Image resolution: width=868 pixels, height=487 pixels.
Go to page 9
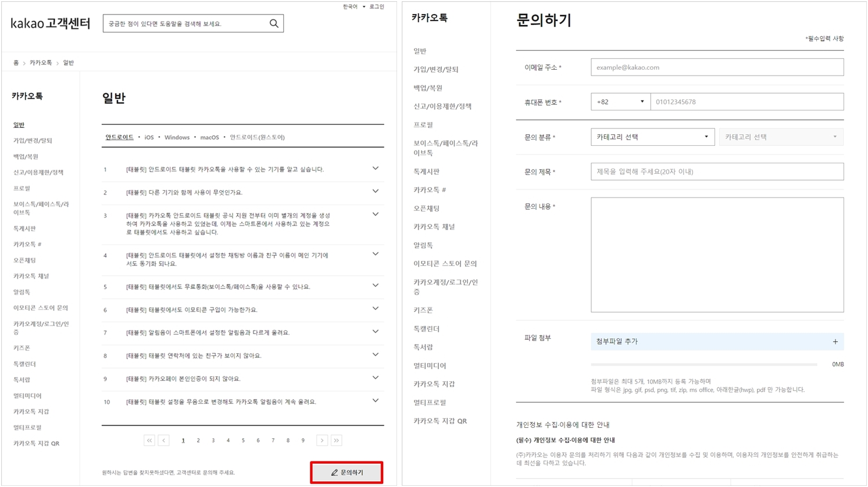(303, 441)
